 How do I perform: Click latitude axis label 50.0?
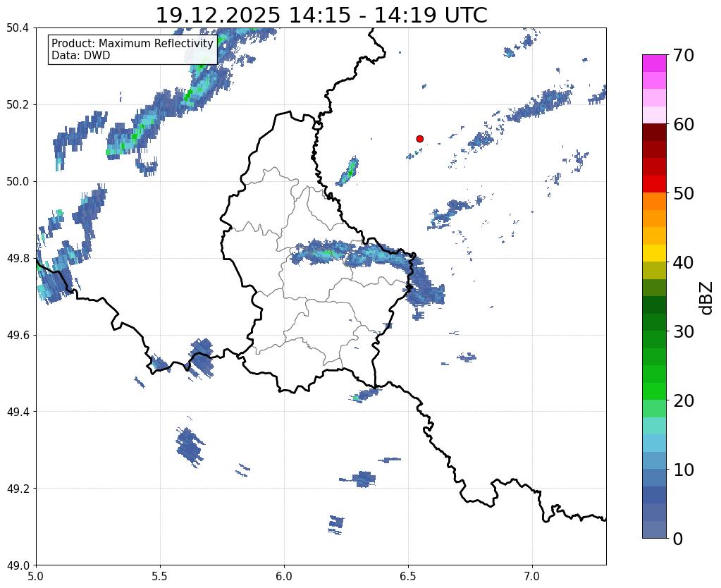(x=18, y=182)
